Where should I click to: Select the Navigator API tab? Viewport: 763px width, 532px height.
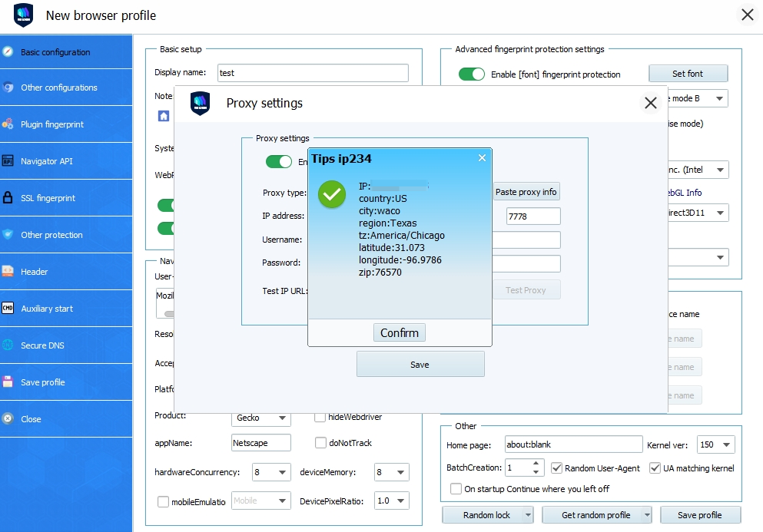pyautogui.click(x=66, y=161)
